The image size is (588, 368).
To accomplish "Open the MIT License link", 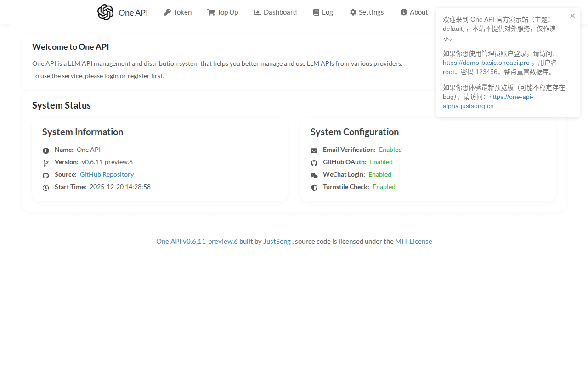I will (x=413, y=241).
